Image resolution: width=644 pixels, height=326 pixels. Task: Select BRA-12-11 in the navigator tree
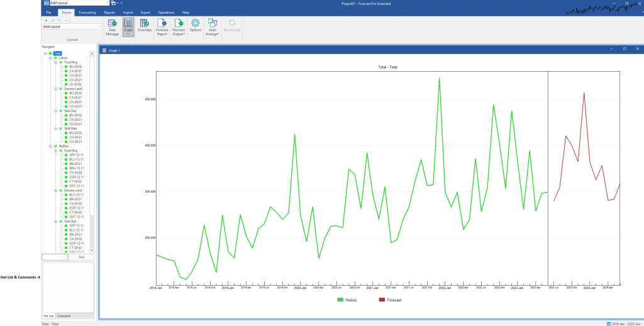[x=76, y=168]
